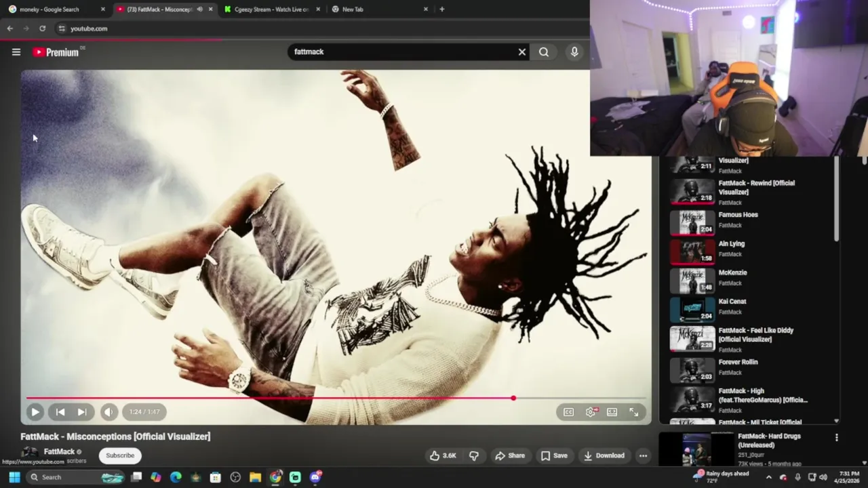This screenshot has height=488, width=868.
Task: Share the video
Action: (510, 455)
